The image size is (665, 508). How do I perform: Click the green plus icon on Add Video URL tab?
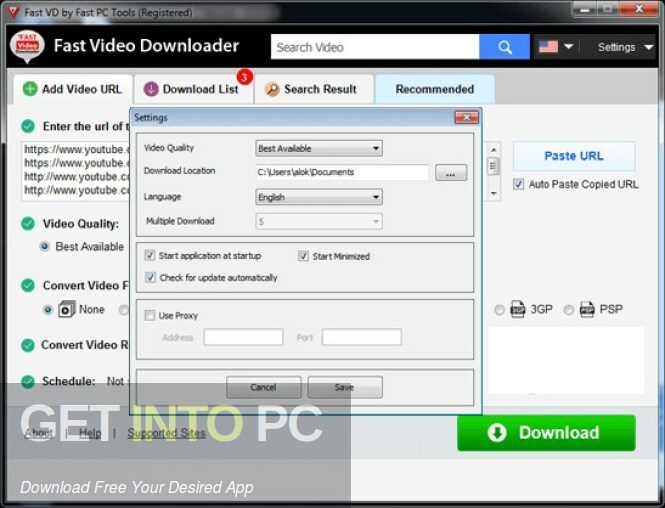30,89
